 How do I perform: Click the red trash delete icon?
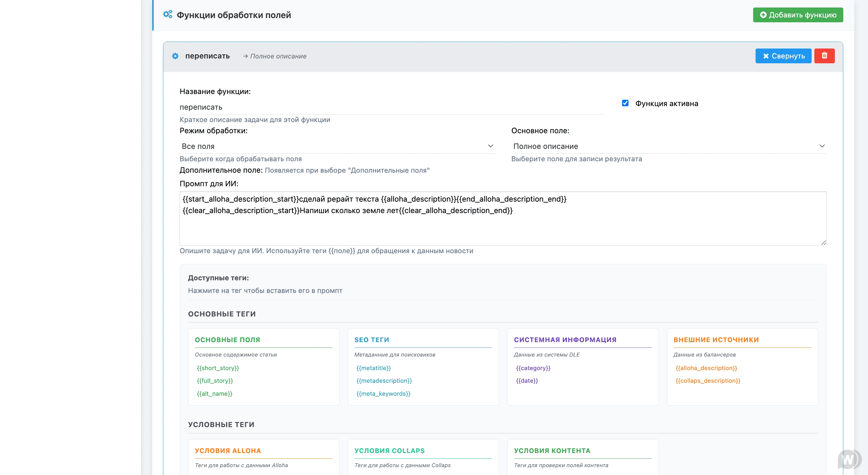pos(824,55)
